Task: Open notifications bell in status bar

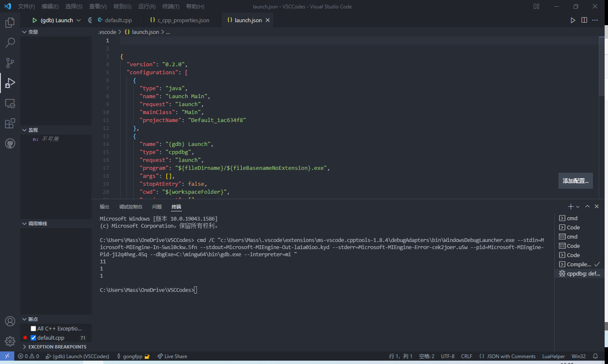Action: coord(595,356)
